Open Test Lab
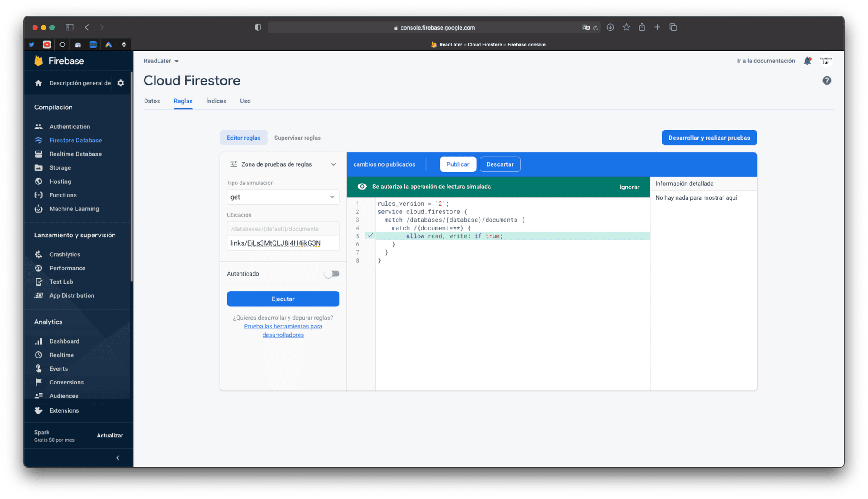This screenshot has height=499, width=868. 61,282
